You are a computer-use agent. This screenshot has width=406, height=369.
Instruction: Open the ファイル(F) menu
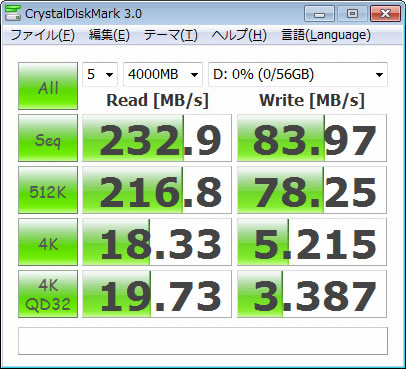pos(42,35)
